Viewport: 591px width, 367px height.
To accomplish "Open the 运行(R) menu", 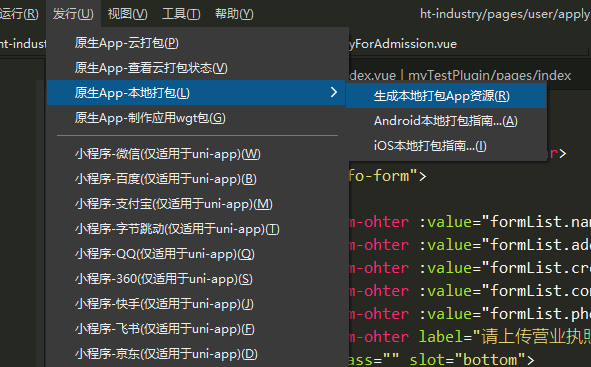I will tap(19, 14).
